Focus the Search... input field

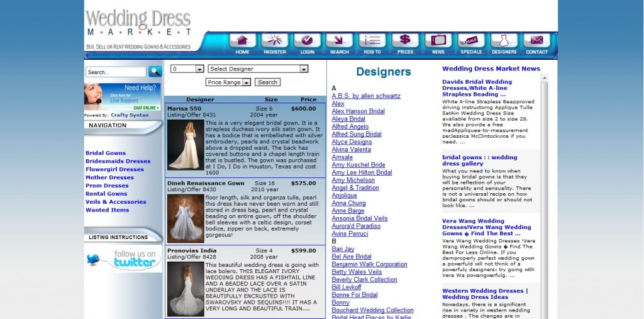pyautogui.click(x=116, y=72)
